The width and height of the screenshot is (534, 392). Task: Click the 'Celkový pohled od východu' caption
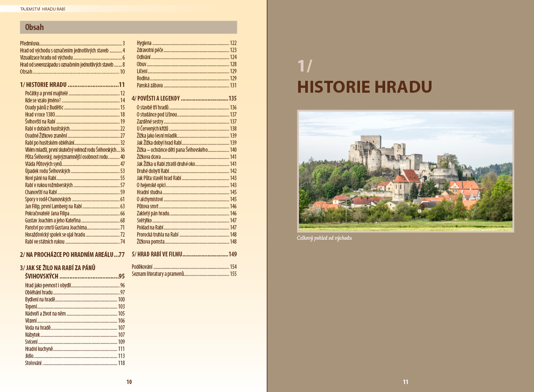(x=324, y=238)
